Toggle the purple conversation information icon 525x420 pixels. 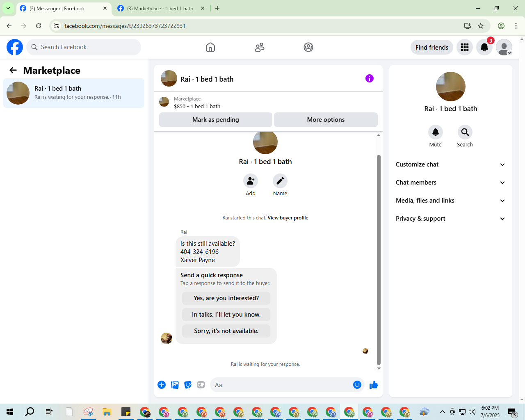tap(370, 78)
